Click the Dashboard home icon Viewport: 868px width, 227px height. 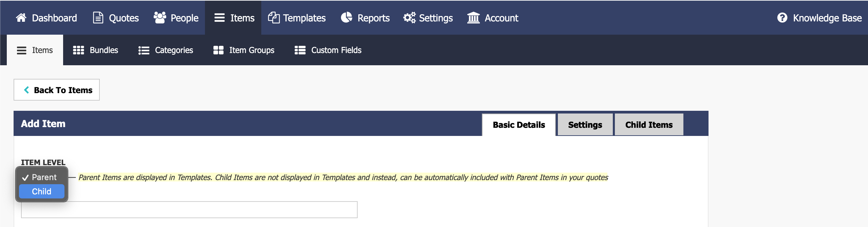click(21, 18)
